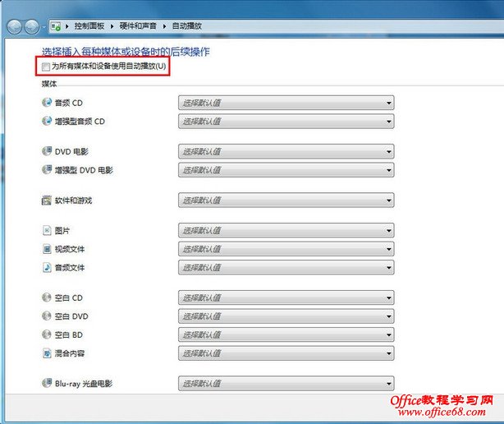The width and height of the screenshot is (504, 424).
Task: Click the Audio CD (音频 CD) icon
Action: [47, 103]
